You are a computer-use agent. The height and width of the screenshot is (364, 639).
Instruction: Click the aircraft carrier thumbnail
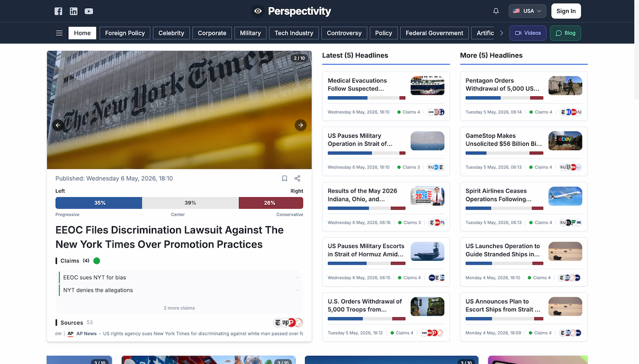tap(428, 251)
